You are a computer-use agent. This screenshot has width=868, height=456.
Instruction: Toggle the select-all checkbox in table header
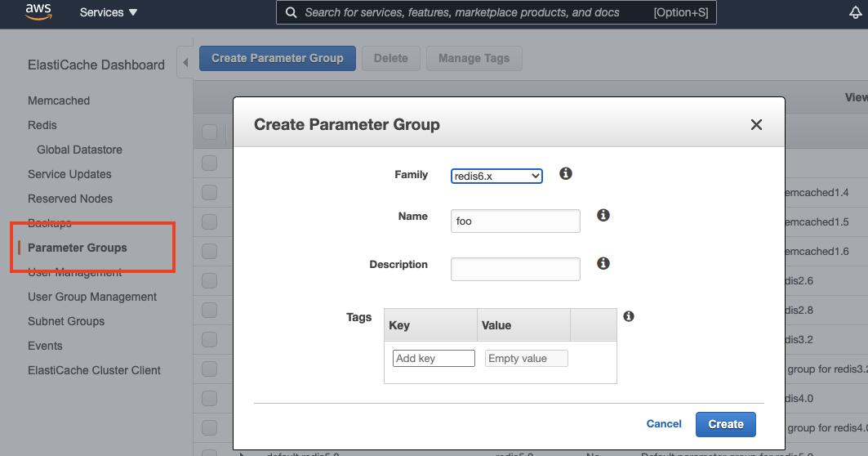[x=209, y=132]
